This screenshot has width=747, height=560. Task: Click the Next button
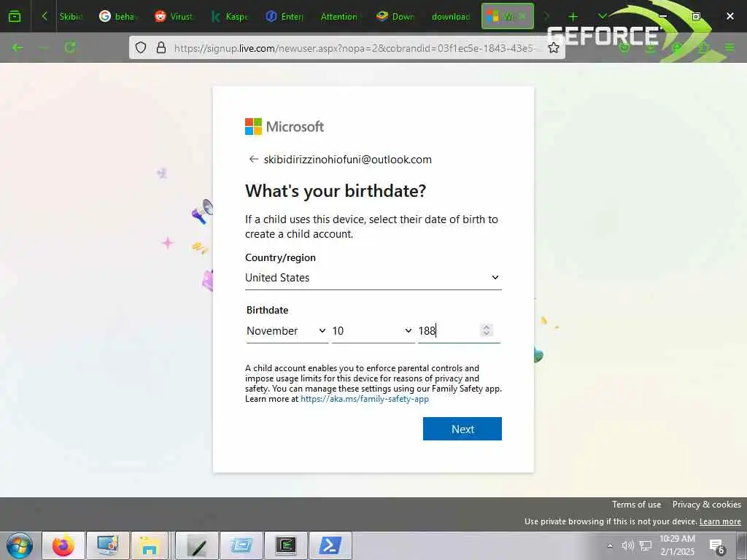point(462,429)
